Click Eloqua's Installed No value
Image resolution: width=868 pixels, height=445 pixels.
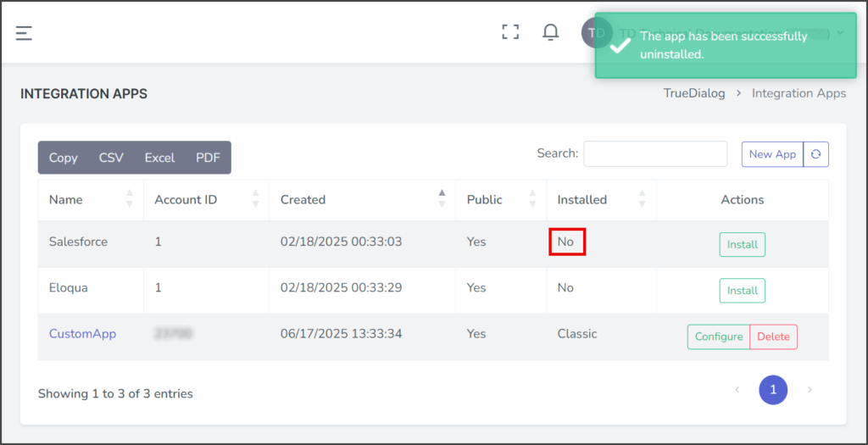[565, 288]
